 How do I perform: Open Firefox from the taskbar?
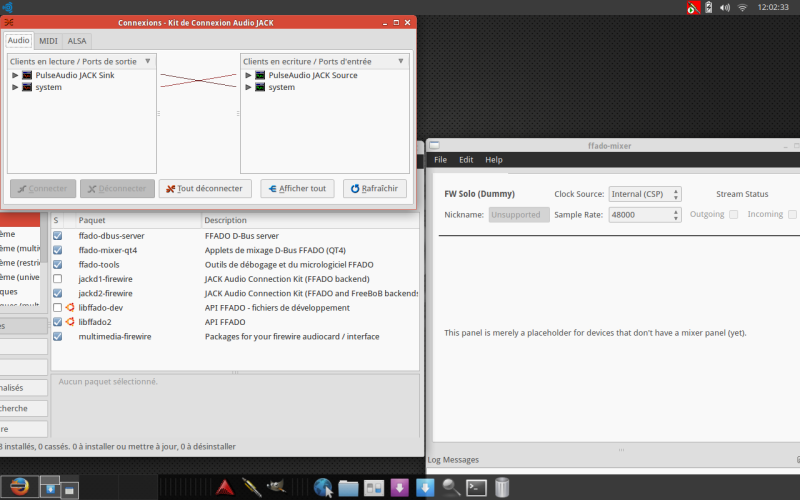[x=19, y=486]
